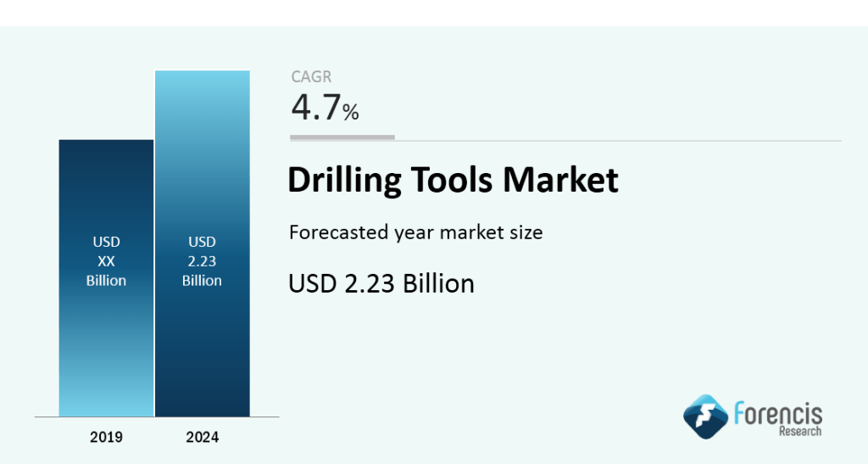The width and height of the screenshot is (868, 464).
Task: Click the 2019 year axis label
Action: click(x=106, y=438)
